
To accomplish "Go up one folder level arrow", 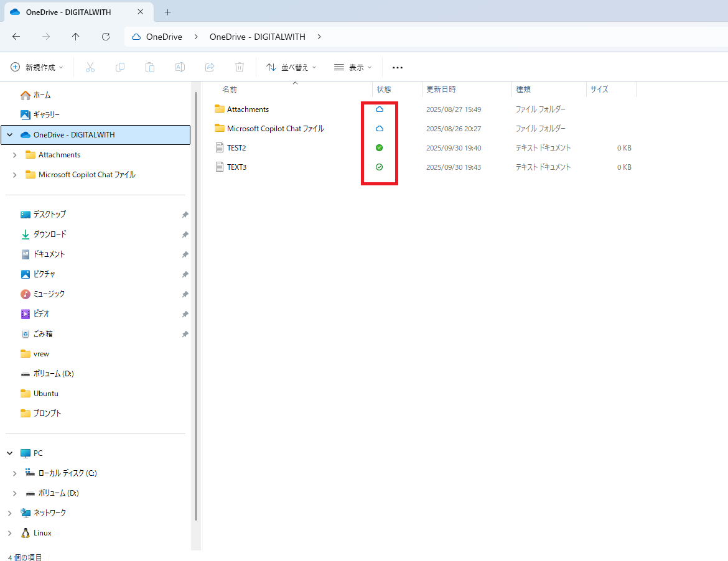I will pyautogui.click(x=76, y=37).
